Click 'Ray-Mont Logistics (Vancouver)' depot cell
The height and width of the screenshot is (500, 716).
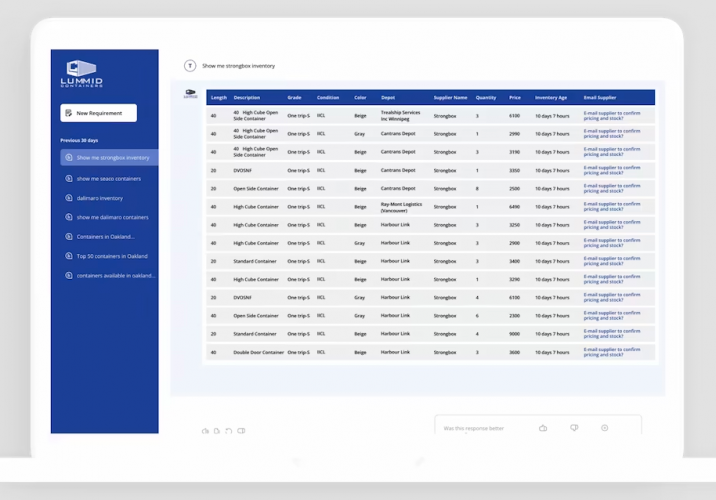[x=401, y=207]
